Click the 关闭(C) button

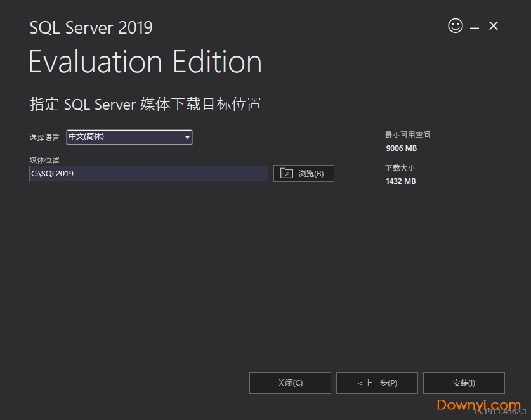click(290, 383)
